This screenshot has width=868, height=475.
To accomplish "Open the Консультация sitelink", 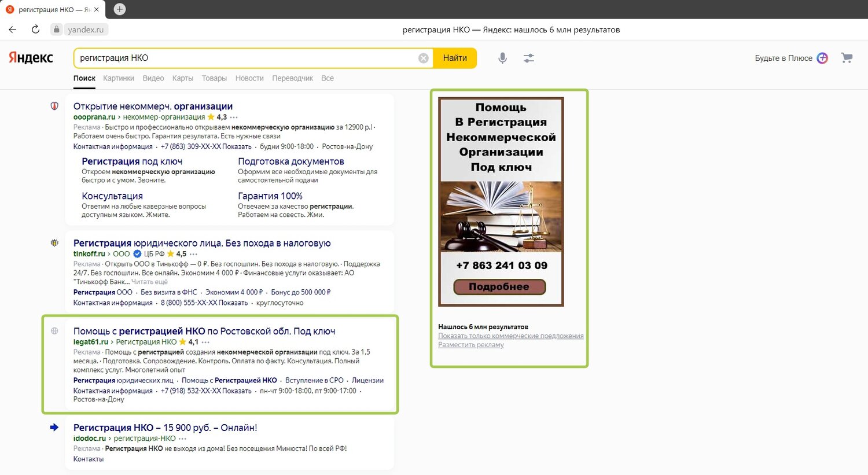I will 112,196.
